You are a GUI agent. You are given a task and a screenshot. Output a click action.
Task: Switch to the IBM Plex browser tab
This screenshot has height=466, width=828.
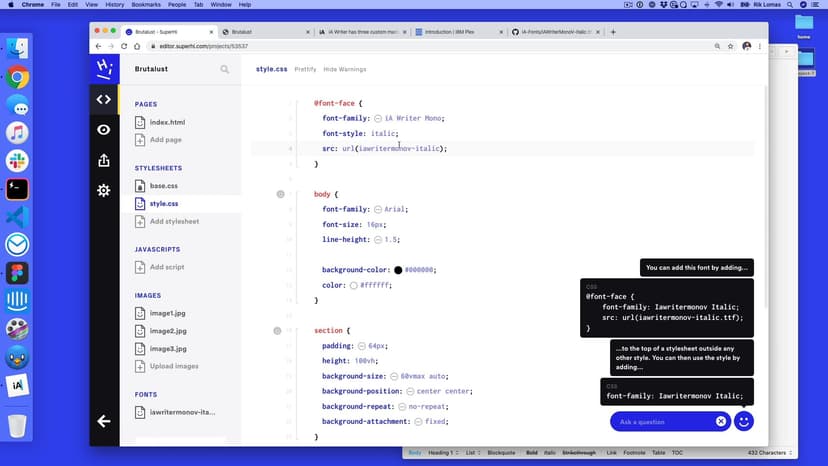pyautogui.click(x=457, y=32)
